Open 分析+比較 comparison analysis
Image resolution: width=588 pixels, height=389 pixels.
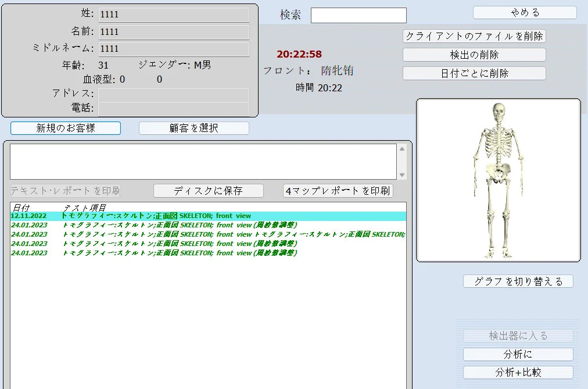(518, 372)
